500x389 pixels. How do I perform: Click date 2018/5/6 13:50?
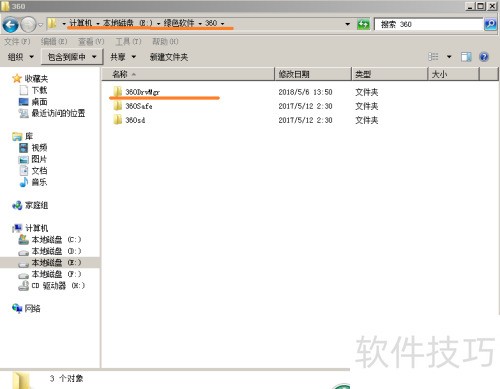coord(305,92)
